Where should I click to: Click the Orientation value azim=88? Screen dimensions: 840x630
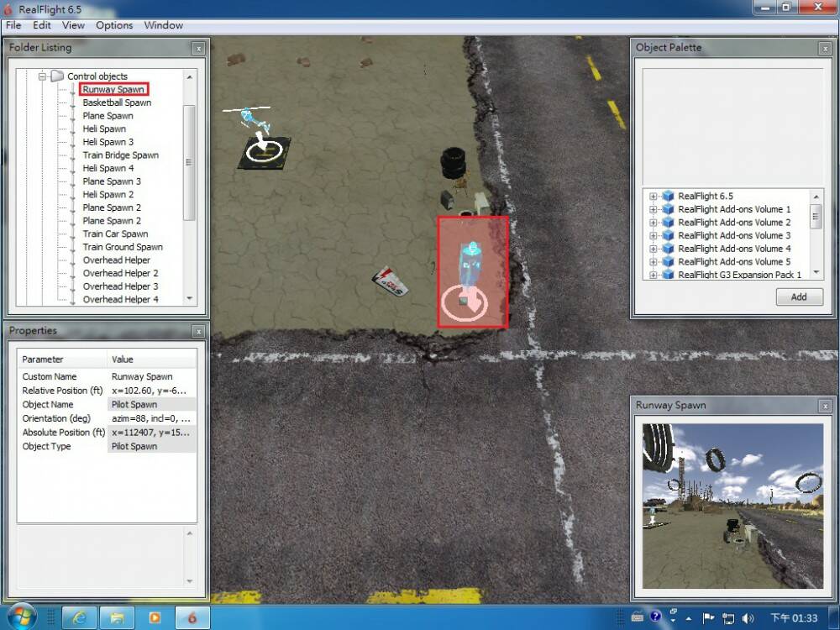tap(151, 418)
